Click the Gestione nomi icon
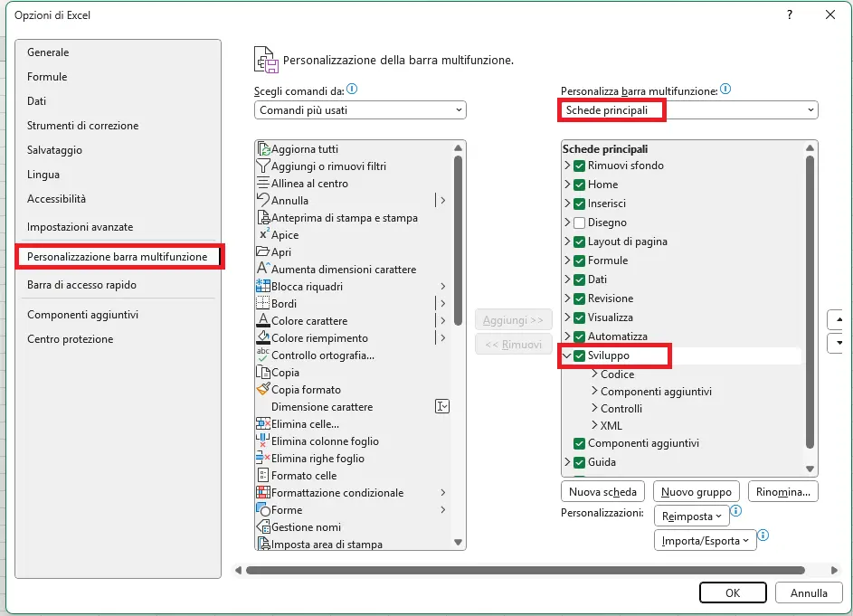This screenshot has width=853, height=616. pyautogui.click(x=263, y=526)
